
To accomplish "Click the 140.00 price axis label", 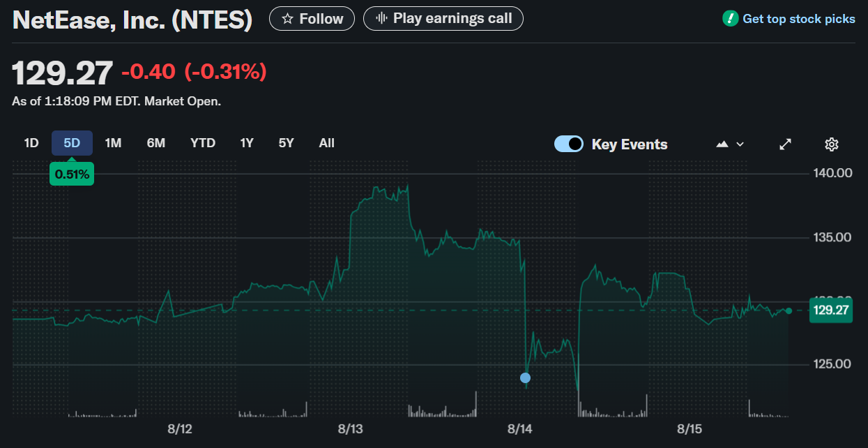I will (832, 173).
